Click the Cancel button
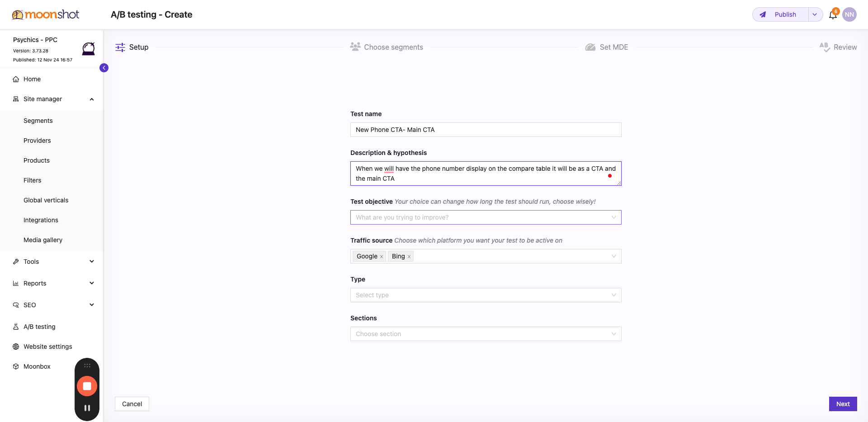The image size is (868, 422). click(132, 404)
